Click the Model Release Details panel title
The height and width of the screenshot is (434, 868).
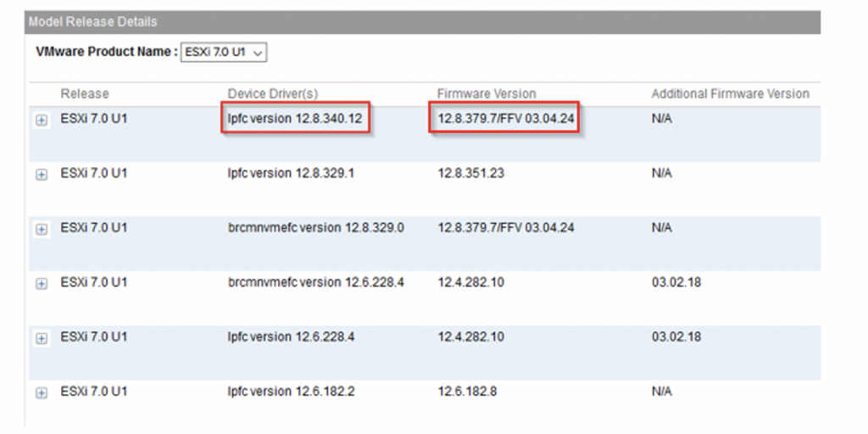92,22
